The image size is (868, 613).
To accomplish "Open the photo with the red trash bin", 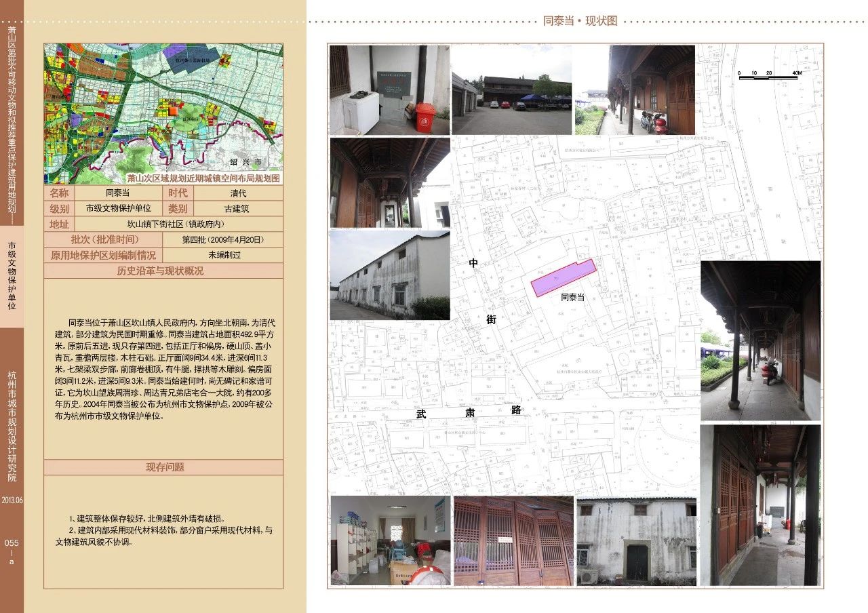I will click(389, 90).
